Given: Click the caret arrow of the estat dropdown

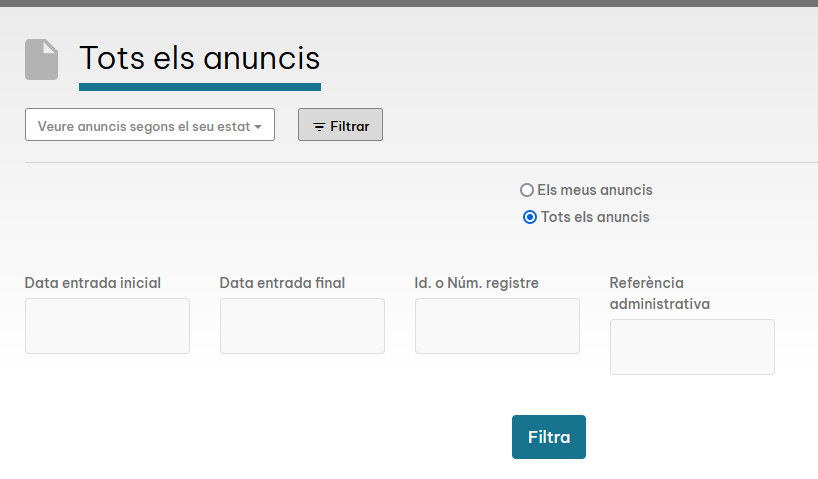Looking at the screenshot, I should (258, 127).
